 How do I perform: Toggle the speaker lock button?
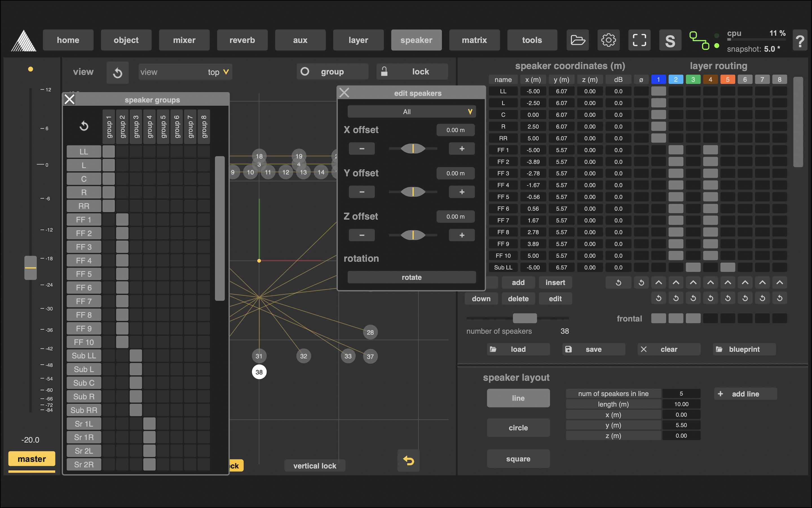point(412,72)
